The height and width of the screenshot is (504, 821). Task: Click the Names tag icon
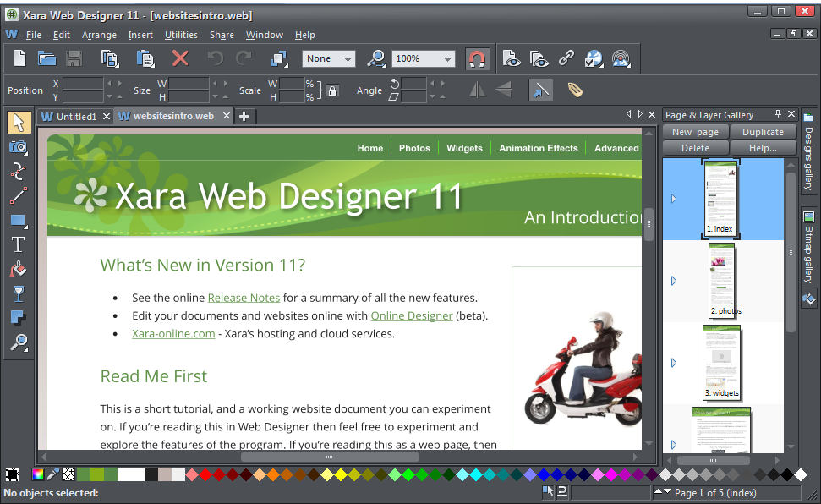575,90
